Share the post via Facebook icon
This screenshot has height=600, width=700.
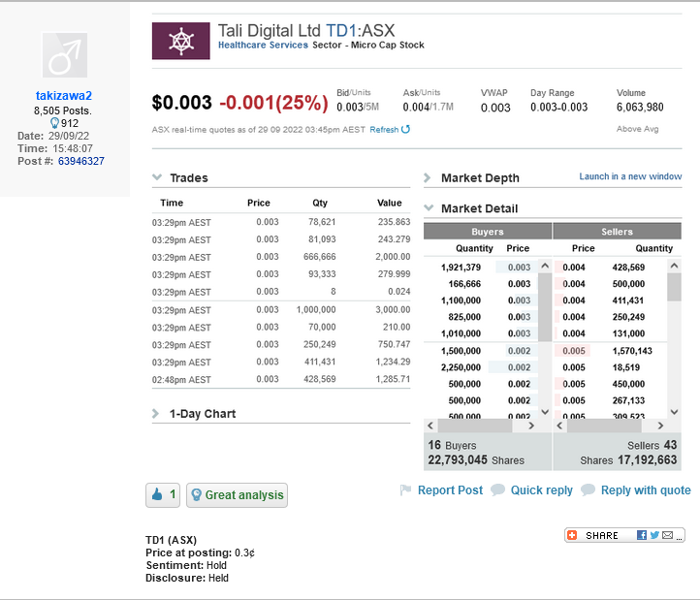(x=642, y=535)
